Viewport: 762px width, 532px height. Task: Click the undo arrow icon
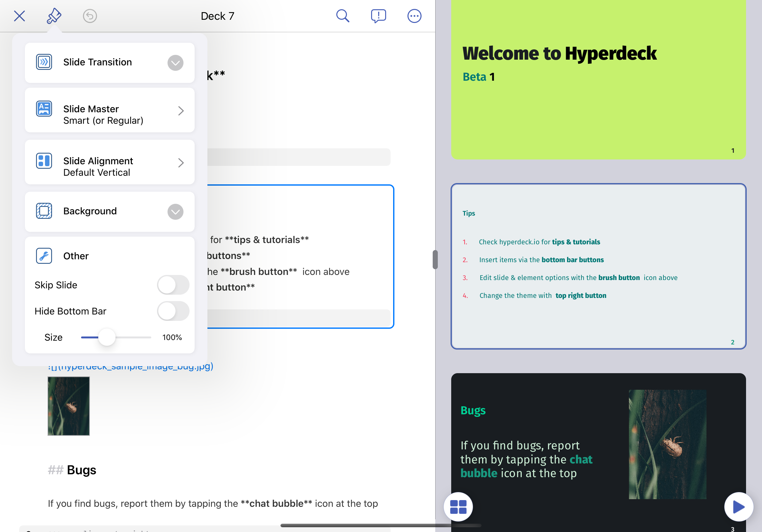coord(90,16)
